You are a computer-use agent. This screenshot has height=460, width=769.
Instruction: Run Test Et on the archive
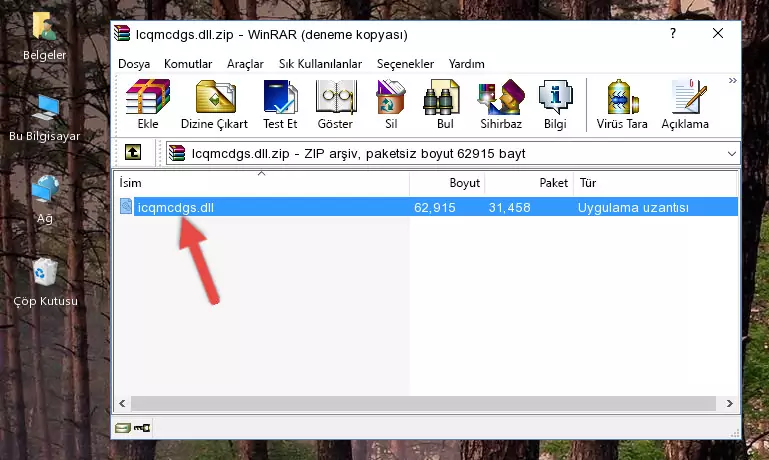click(x=280, y=104)
